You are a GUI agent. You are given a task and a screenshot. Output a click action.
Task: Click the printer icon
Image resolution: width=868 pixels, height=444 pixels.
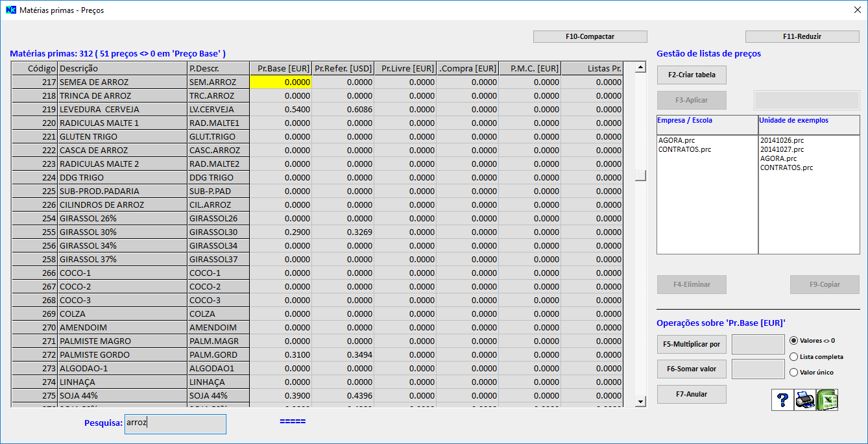[x=804, y=400]
